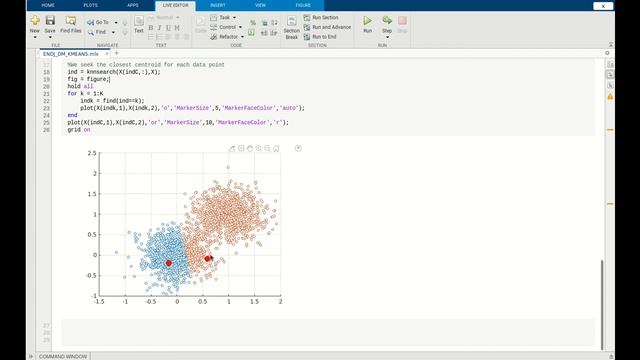The width and height of the screenshot is (640, 360).
Task: Expand the Task dropdown arrow
Action: coord(234,18)
